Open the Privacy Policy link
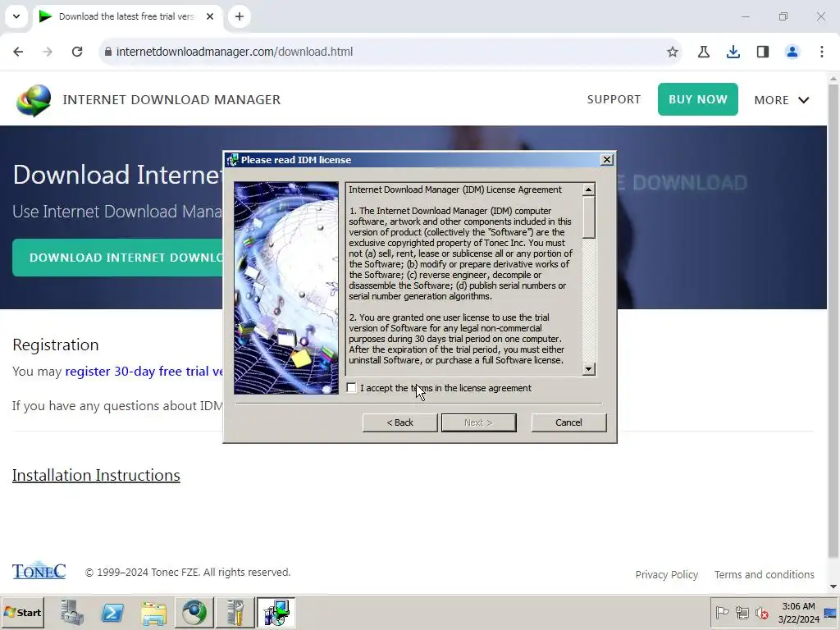840x630 pixels. 666,574
